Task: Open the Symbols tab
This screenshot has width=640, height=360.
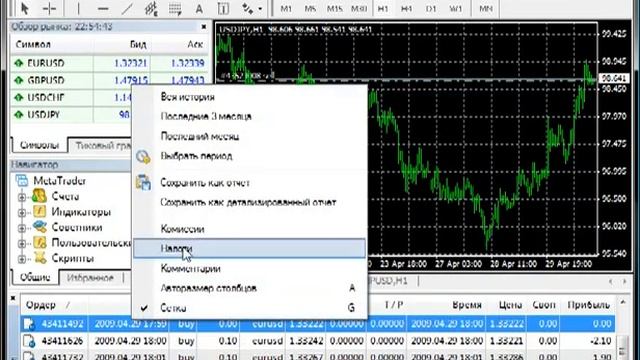Action: [39, 145]
